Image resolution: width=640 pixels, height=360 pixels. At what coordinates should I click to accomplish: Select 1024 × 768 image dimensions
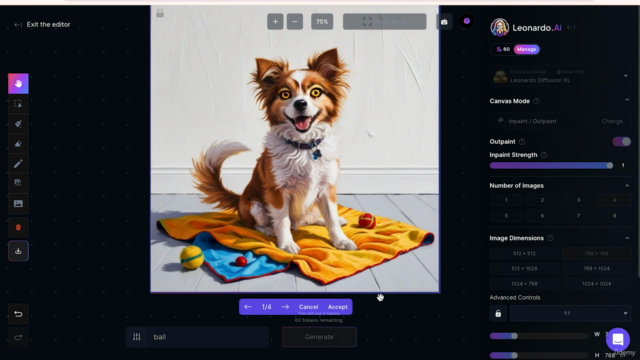[524, 284]
